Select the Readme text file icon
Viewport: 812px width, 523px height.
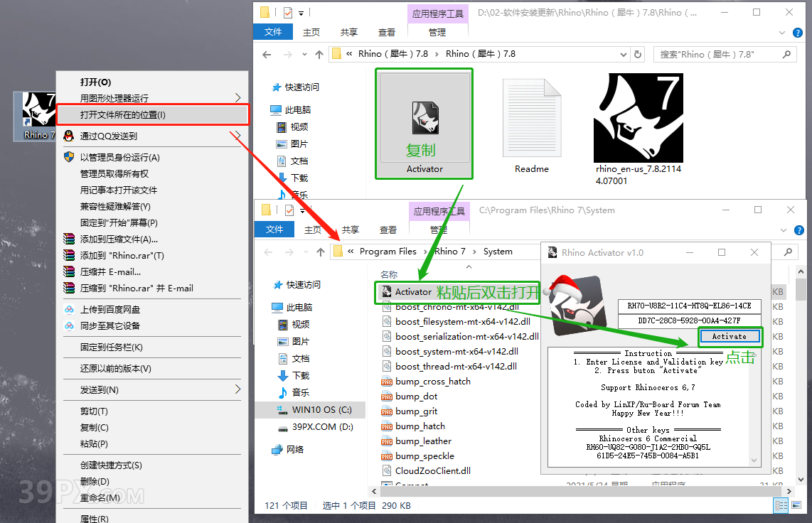(x=532, y=126)
